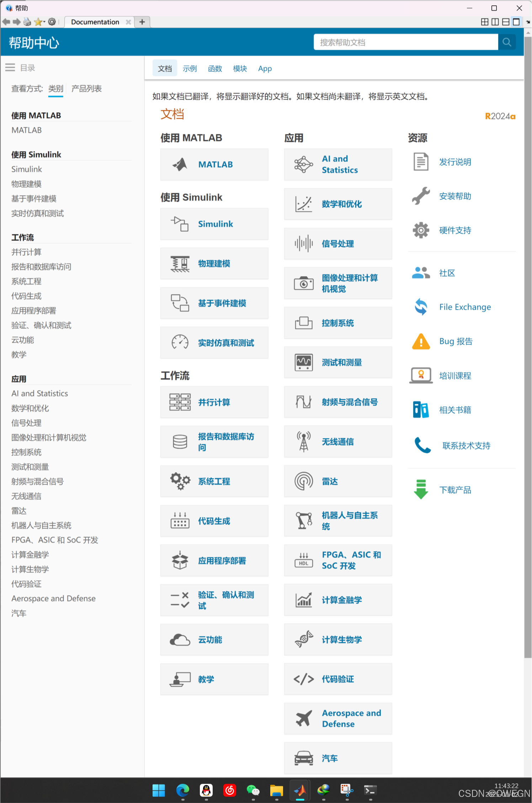Click the 物理建模 card spring icon
The width and height of the screenshot is (532, 803).
(180, 264)
